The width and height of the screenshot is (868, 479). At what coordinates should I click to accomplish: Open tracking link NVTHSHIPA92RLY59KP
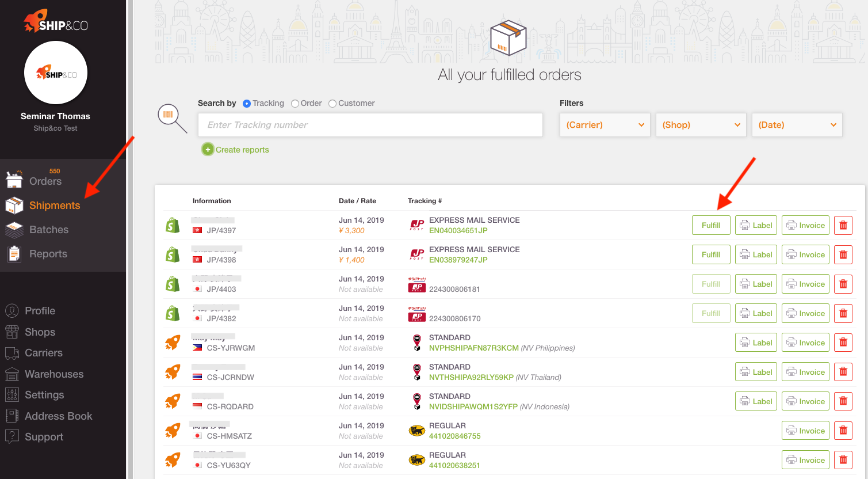471,377
